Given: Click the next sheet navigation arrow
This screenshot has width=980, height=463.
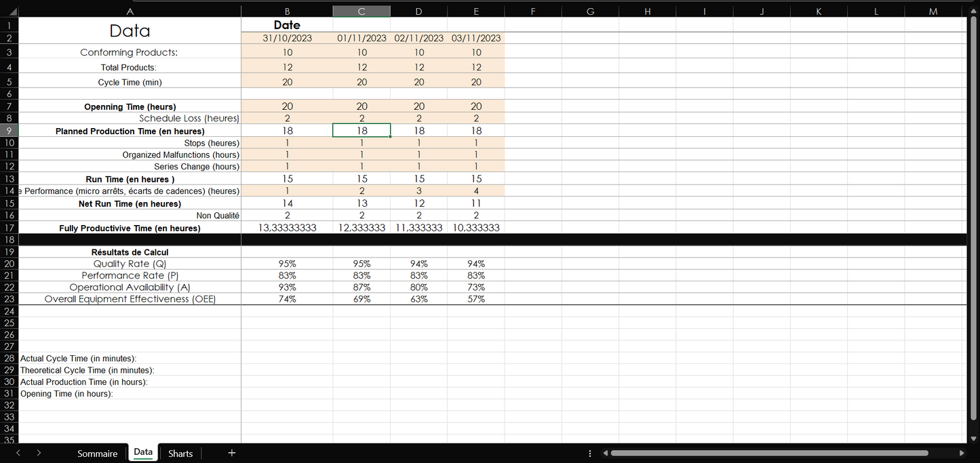Looking at the screenshot, I should 39,453.
